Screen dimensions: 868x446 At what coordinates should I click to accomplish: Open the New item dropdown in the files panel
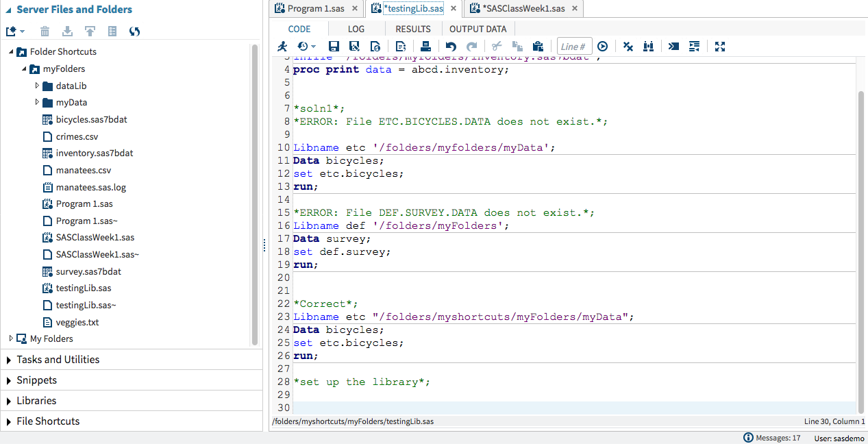(x=15, y=32)
